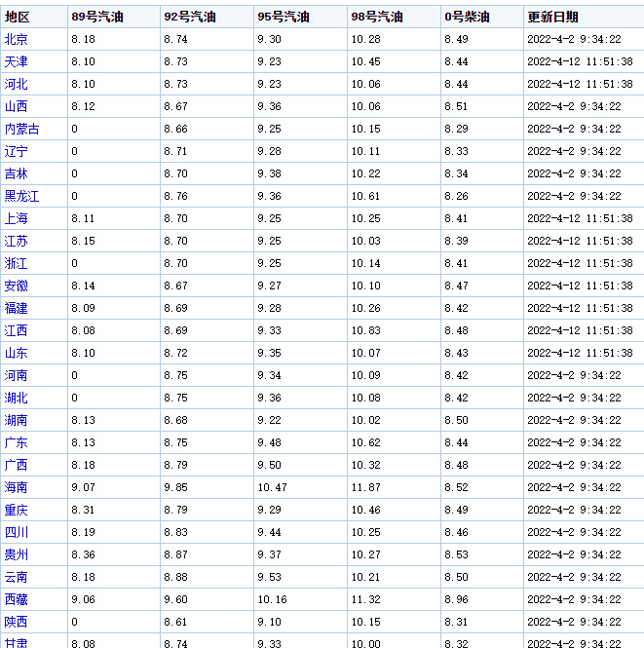Open the 四川 region link
This screenshot has height=648, width=644.
(17, 532)
